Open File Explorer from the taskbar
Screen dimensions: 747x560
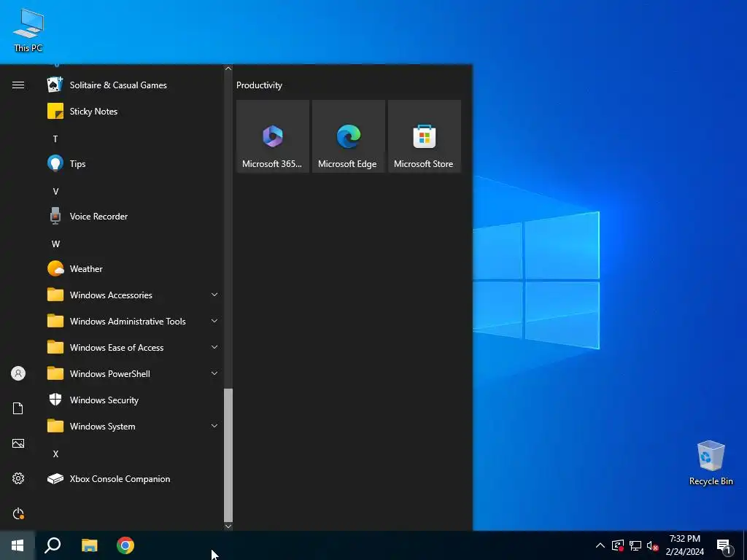[89, 545]
